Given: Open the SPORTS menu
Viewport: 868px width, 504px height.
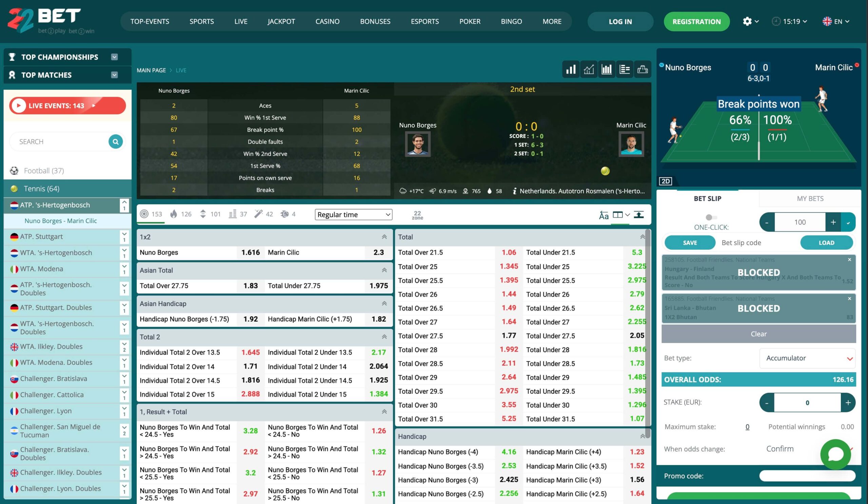Looking at the screenshot, I should click(x=201, y=21).
